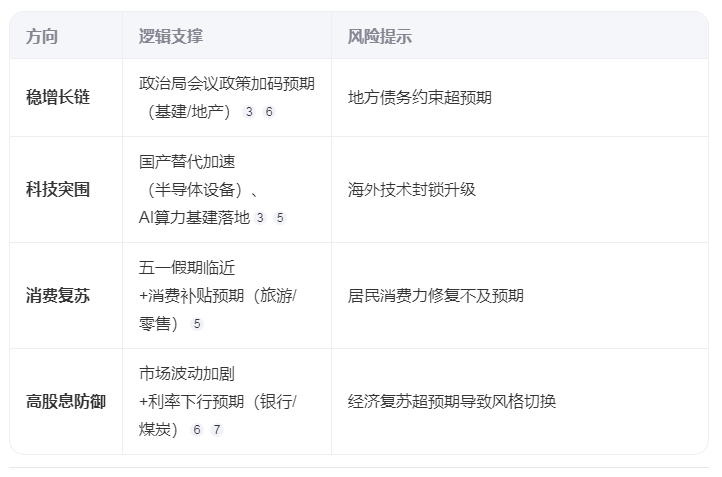Click the 政治局会议政策加码预期 text
Image resolution: width=722 pixels, height=477 pixels.
pos(227,84)
